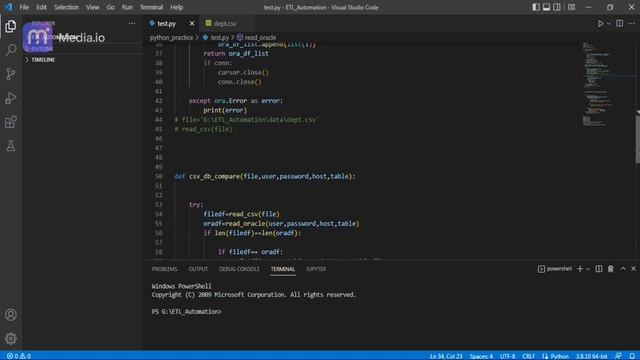
Task: Open the Explorer view in activity bar
Action: pos(11,26)
